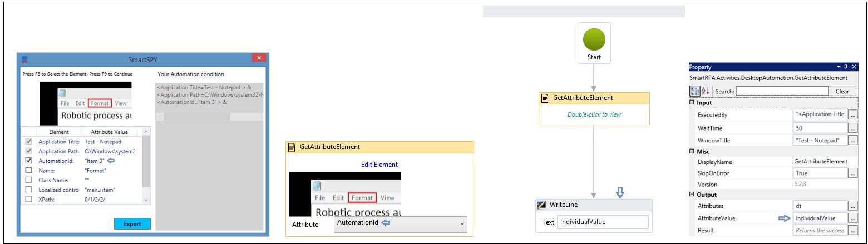Click View menu in the Edit Element preview

point(387,198)
